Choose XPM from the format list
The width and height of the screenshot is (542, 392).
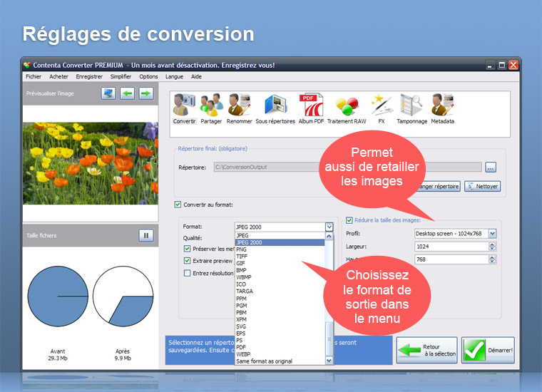click(x=280, y=319)
